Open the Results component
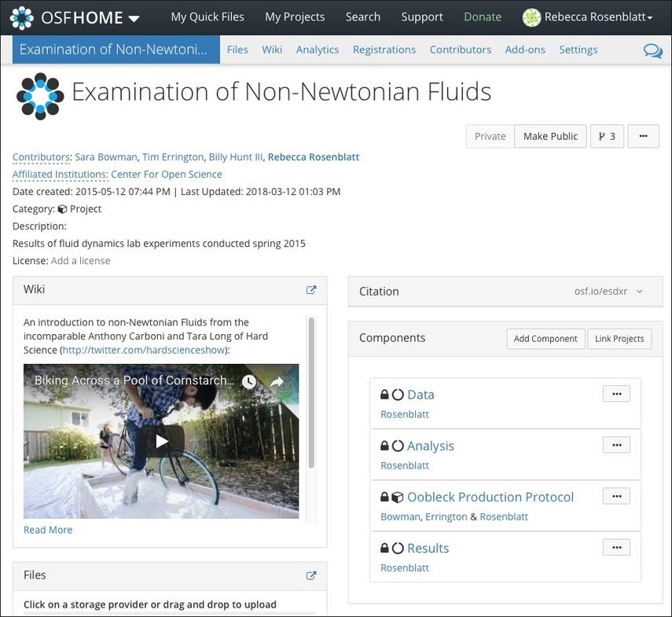 pos(428,548)
